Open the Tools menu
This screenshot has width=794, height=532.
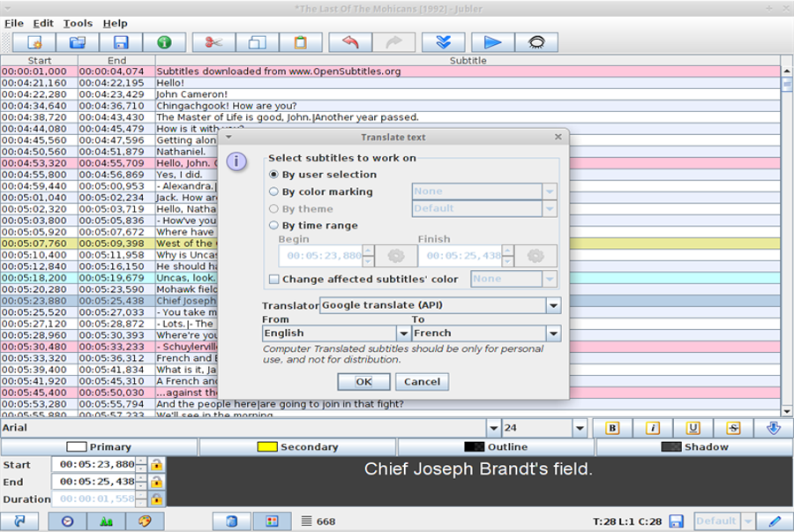78,23
